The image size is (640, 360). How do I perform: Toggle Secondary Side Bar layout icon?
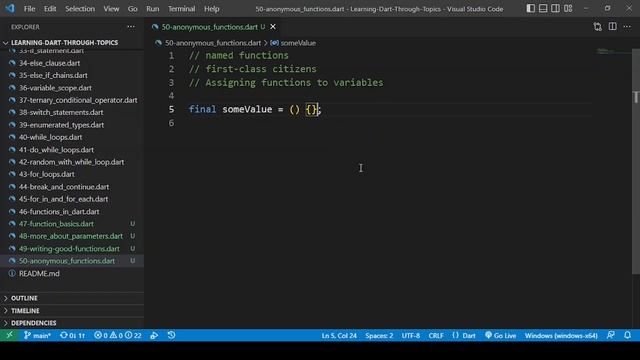(x=556, y=8)
